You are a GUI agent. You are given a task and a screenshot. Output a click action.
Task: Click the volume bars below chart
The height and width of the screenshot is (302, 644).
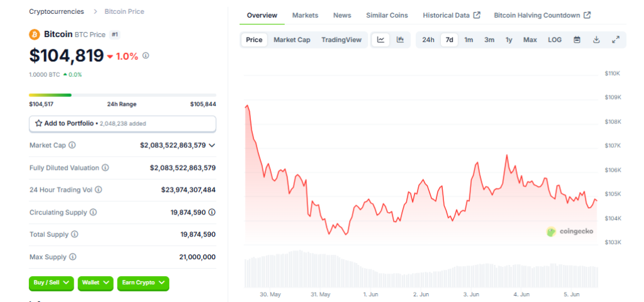pyautogui.click(x=421, y=269)
